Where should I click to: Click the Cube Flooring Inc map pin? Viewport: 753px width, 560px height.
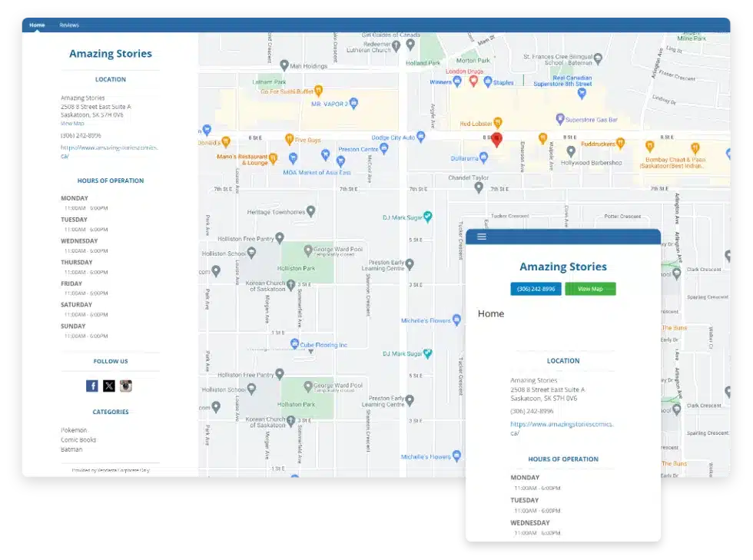pos(295,343)
